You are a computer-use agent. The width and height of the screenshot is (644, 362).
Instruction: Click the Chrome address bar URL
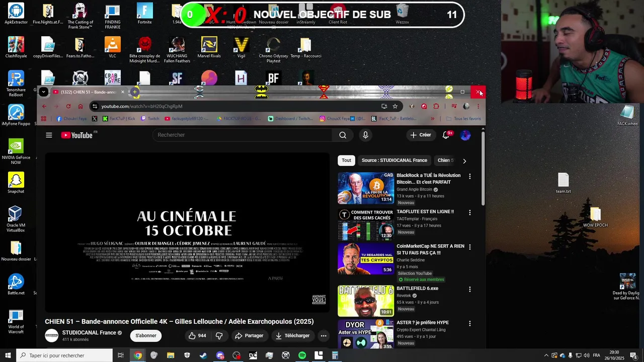(142, 106)
